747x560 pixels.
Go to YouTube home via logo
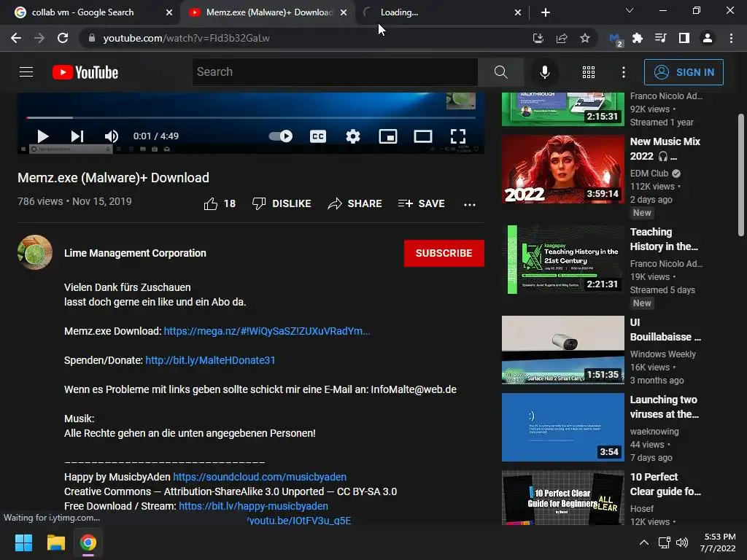pos(85,72)
